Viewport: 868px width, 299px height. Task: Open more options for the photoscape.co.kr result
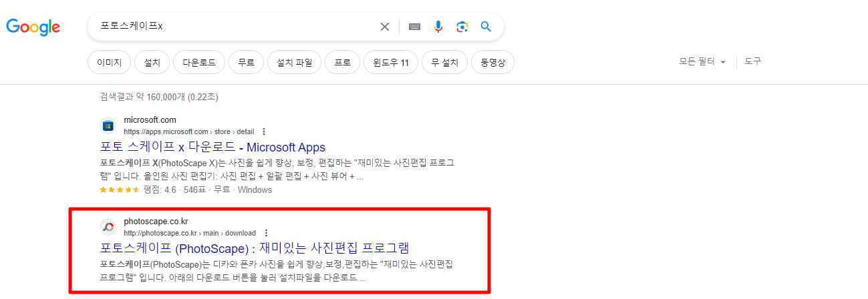[266, 233]
